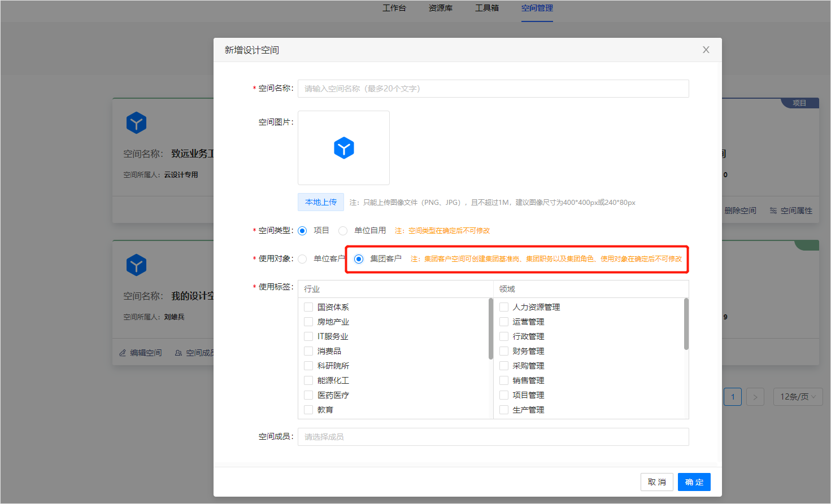This screenshot has height=504, width=831.
Task: Check the 财务管理 checkbox
Action: (x=504, y=351)
